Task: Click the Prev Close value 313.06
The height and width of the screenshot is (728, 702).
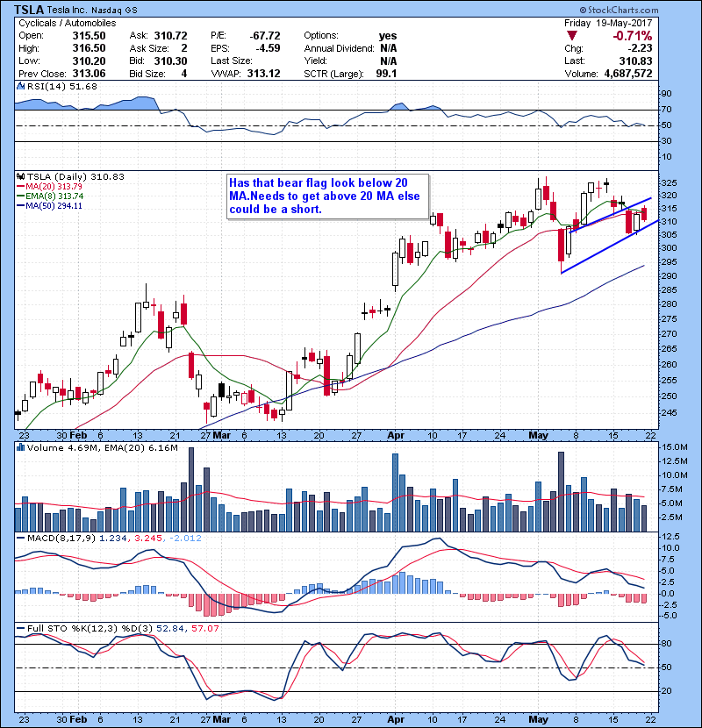Action: coord(89,74)
